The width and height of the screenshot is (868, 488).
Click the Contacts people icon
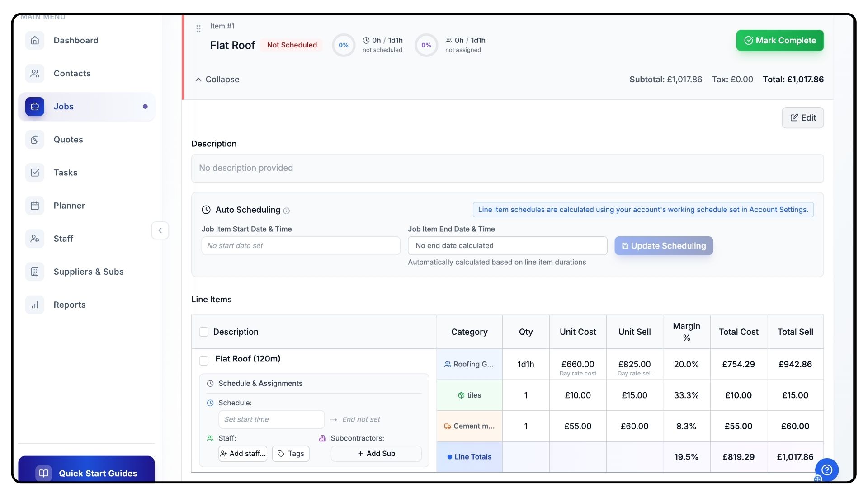[35, 74]
